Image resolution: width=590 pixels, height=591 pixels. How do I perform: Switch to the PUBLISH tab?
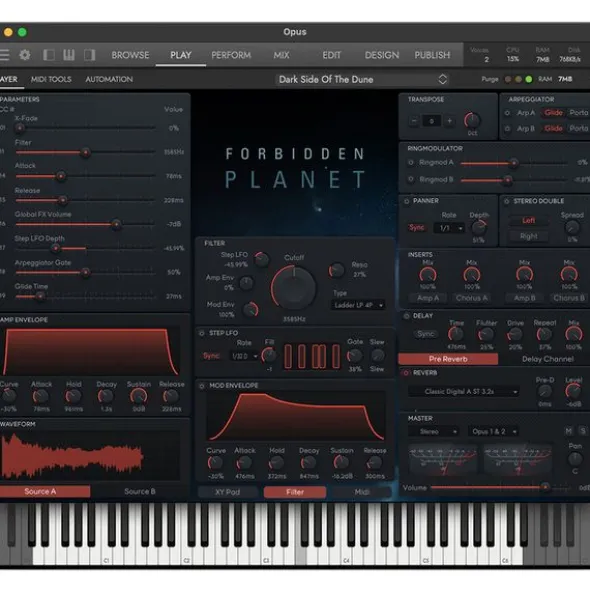click(432, 55)
